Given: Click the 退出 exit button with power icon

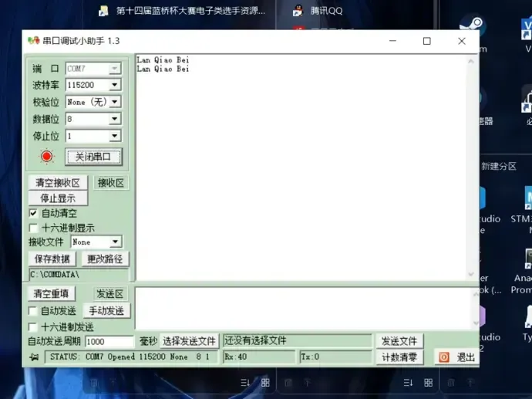Looking at the screenshot, I should coord(456,357).
